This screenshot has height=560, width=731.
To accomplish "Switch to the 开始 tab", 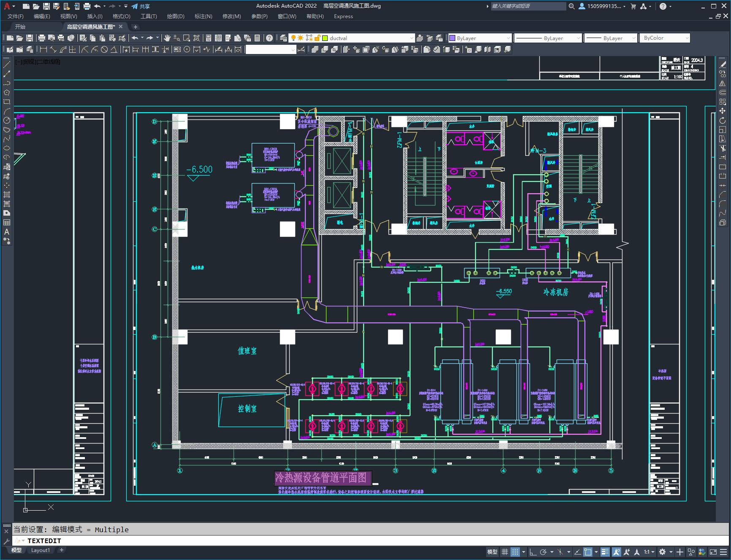I will point(20,27).
